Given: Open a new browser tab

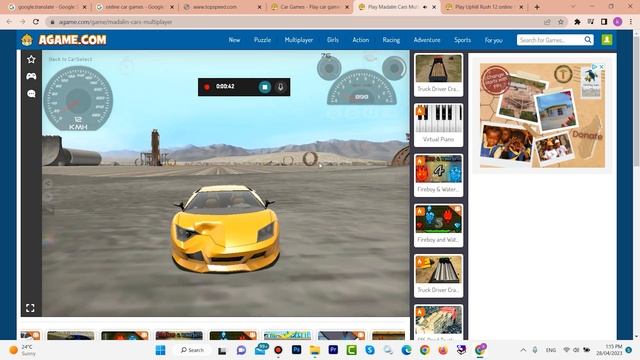Looking at the screenshot, I should (537, 7).
